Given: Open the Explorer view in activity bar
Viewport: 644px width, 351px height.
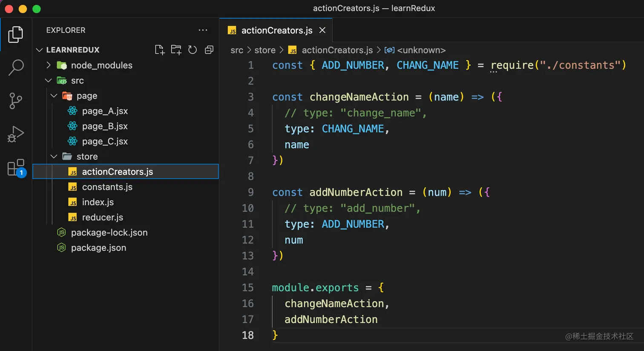Looking at the screenshot, I should 16,34.
